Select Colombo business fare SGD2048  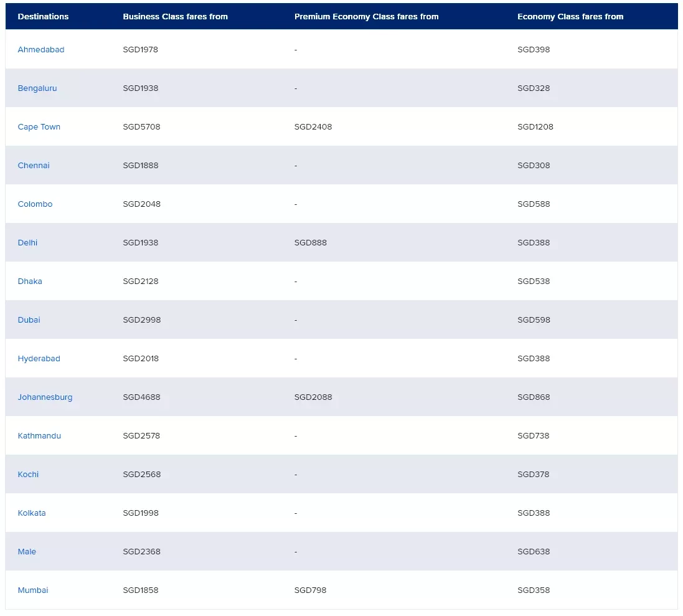click(x=141, y=204)
